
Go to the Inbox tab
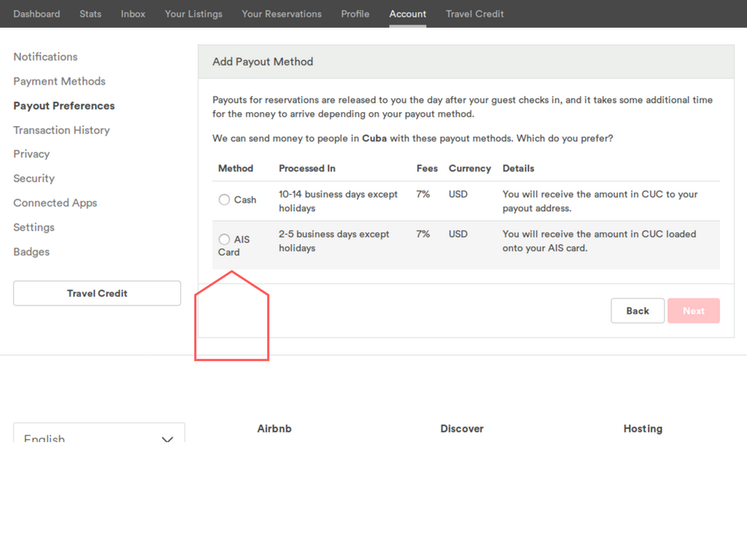pyautogui.click(x=133, y=14)
